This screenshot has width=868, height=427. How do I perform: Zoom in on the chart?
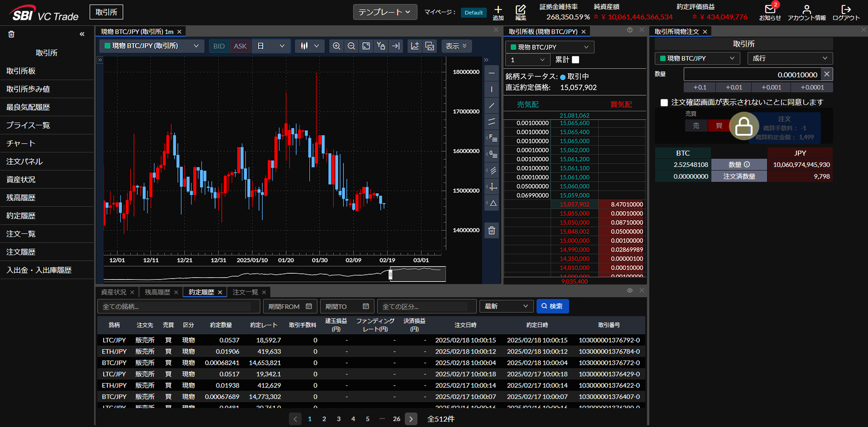[x=336, y=46]
